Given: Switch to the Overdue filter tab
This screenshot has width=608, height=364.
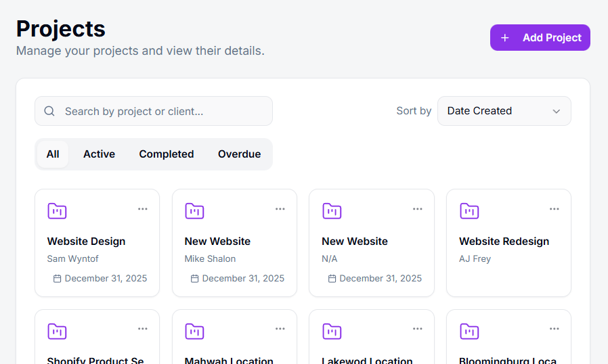Looking at the screenshot, I should pos(239,154).
